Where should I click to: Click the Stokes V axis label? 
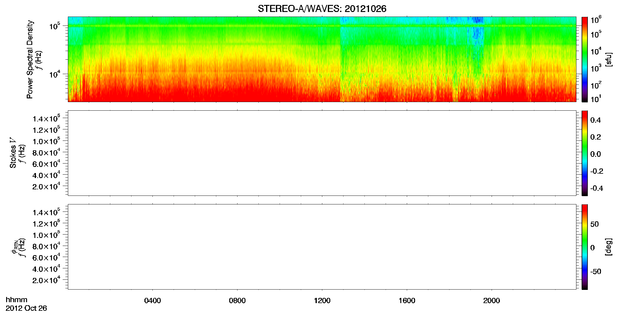(13, 153)
